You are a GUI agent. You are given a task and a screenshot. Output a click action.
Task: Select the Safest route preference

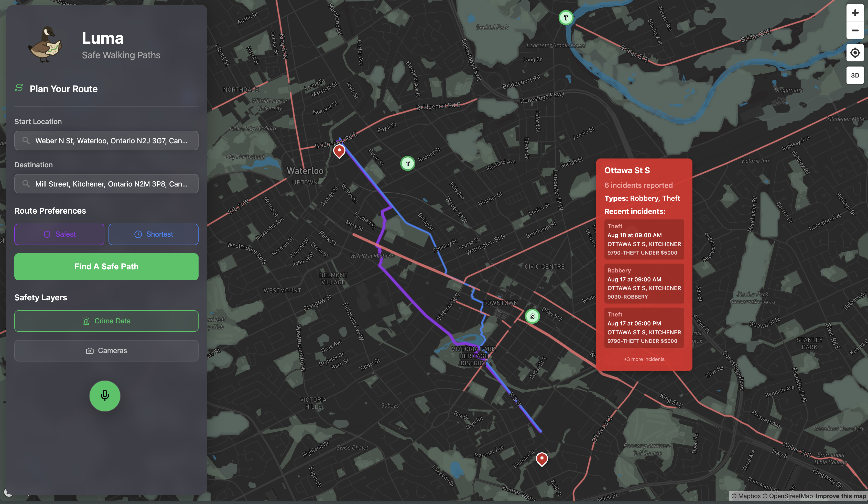tap(59, 234)
